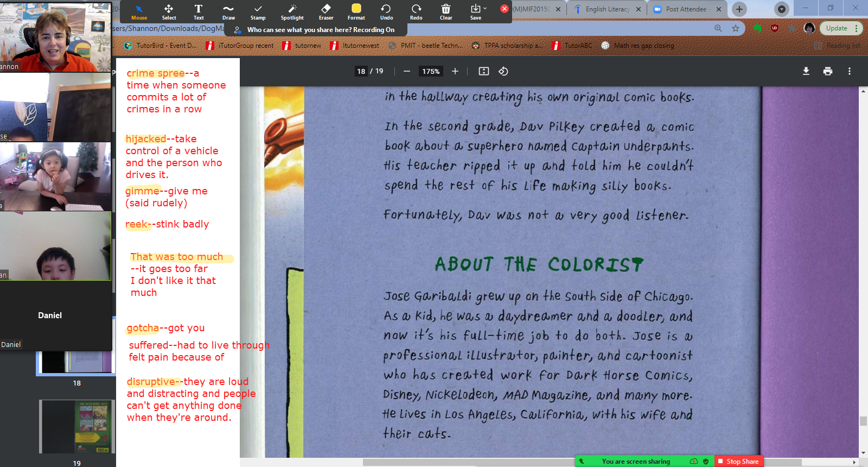Close the Post Attendee tab
The height and width of the screenshot is (467, 868).
(719, 9)
